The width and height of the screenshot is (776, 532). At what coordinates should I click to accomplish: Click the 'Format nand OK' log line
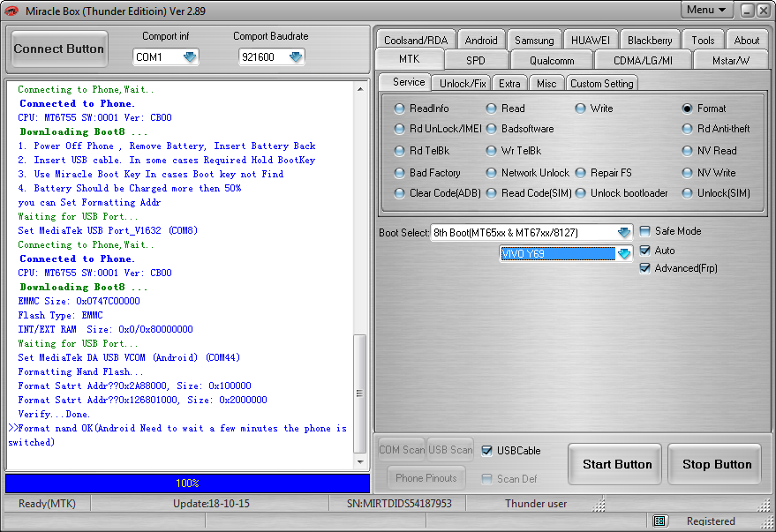pyautogui.click(x=177, y=435)
